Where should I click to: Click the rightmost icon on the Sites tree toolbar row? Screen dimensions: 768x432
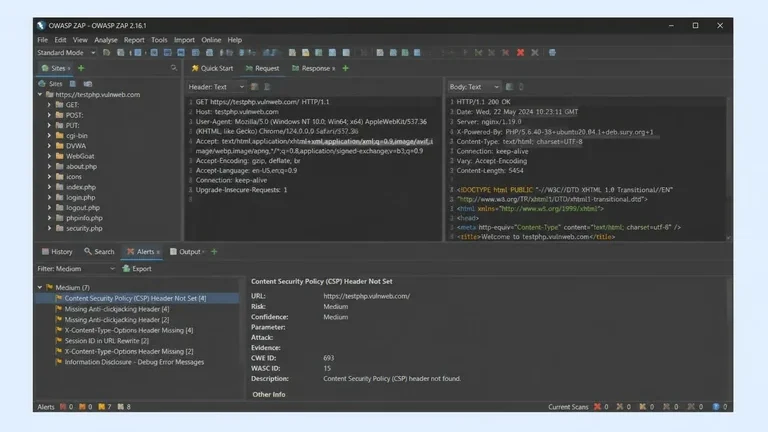point(88,84)
